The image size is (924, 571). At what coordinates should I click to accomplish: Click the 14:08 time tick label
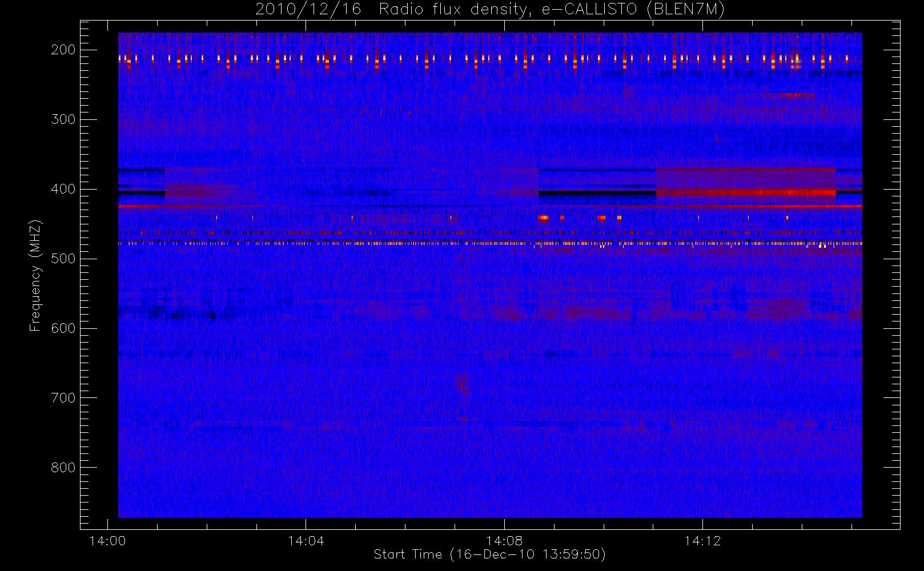tap(504, 541)
